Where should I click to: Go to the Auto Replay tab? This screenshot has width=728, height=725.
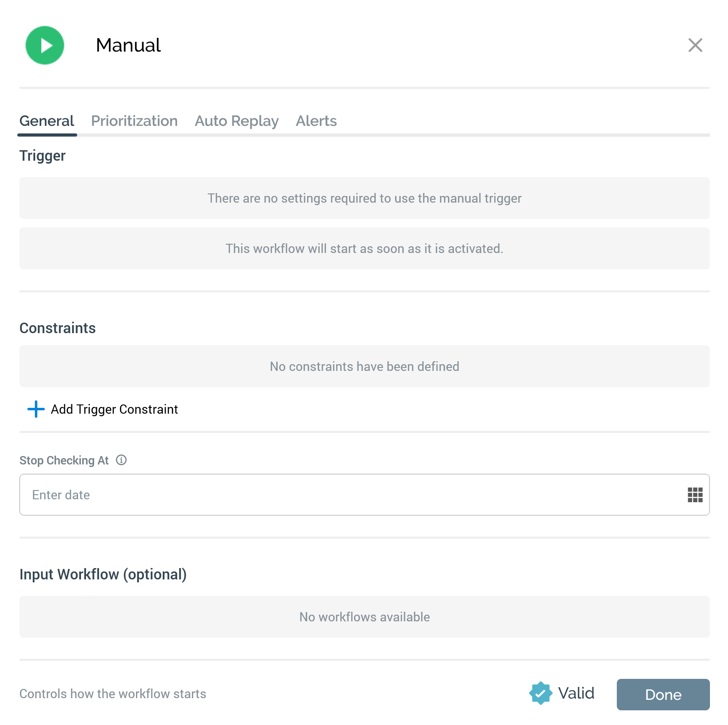[x=237, y=121]
